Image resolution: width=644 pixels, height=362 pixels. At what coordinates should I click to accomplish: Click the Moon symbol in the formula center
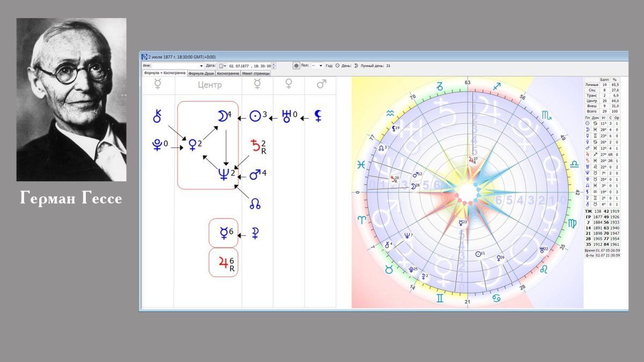[x=221, y=116]
